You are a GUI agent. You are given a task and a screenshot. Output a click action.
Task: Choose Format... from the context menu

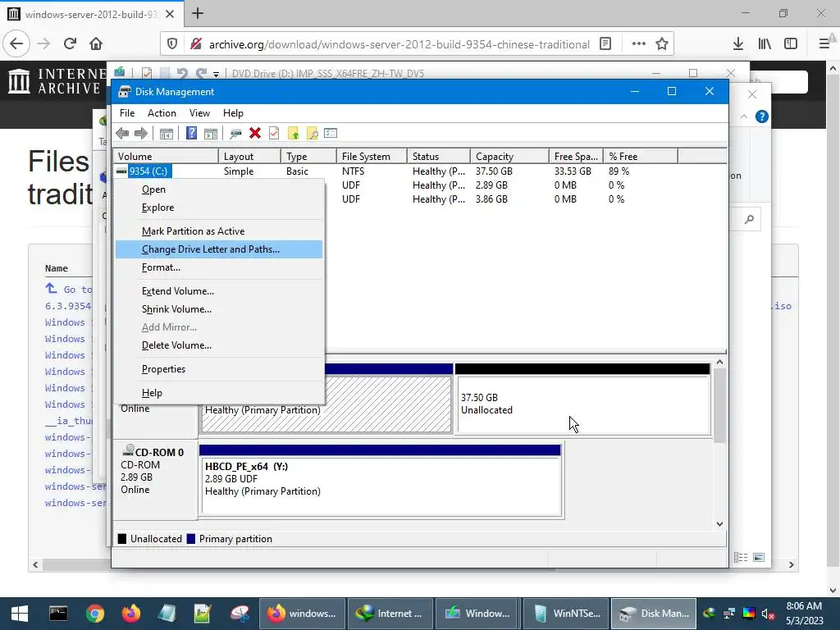point(219,267)
